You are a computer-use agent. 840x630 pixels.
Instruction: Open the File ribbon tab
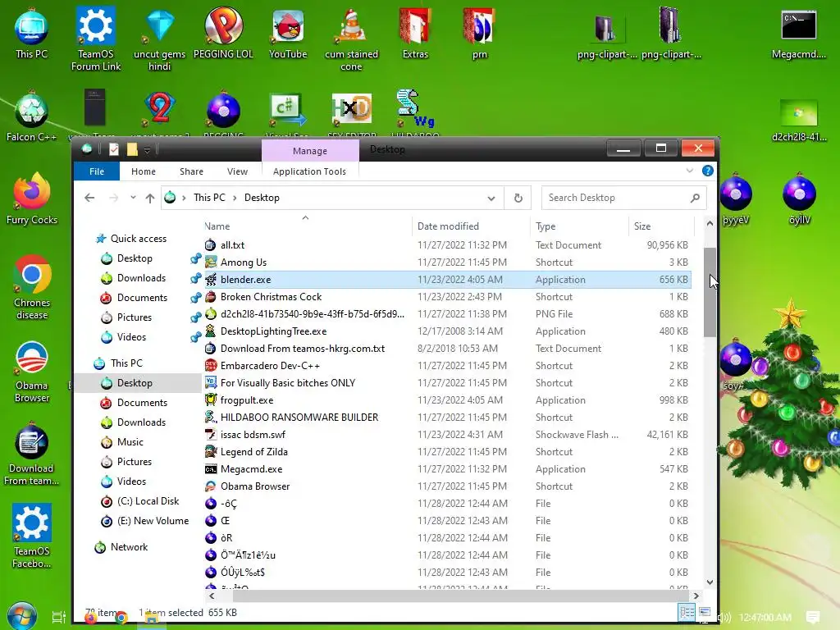point(97,171)
